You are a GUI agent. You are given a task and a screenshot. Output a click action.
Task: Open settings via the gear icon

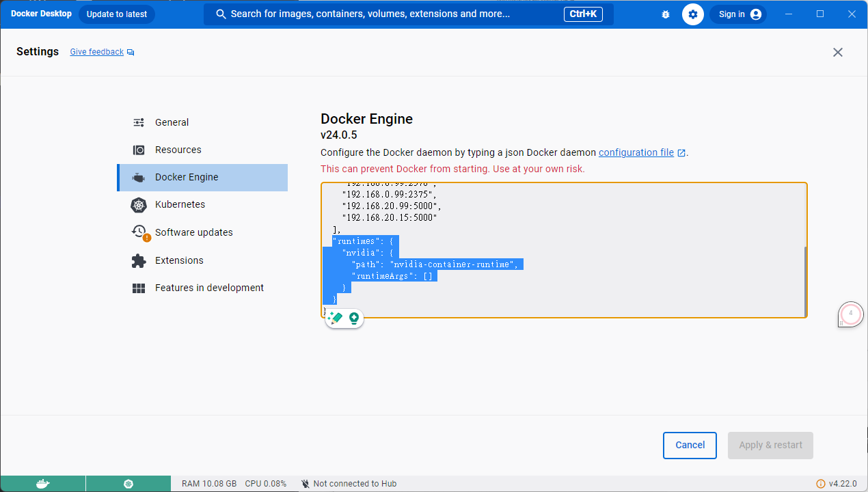point(693,14)
